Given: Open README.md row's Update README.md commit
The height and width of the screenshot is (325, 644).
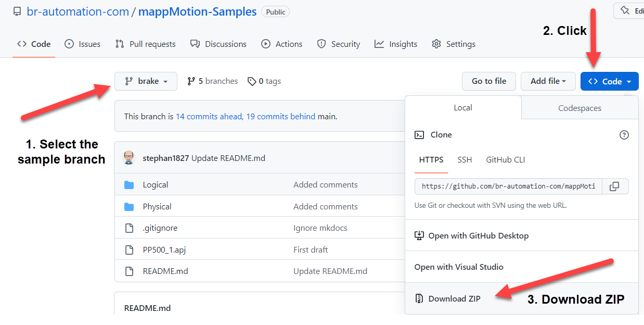Looking at the screenshot, I should pyautogui.click(x=330, y=271).
